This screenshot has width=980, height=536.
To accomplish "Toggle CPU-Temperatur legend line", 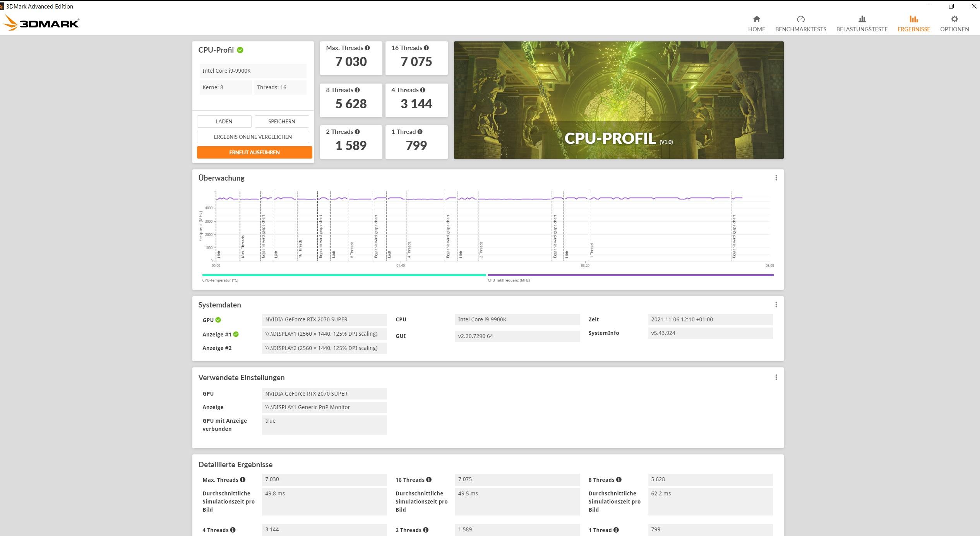I will point(344,275).
